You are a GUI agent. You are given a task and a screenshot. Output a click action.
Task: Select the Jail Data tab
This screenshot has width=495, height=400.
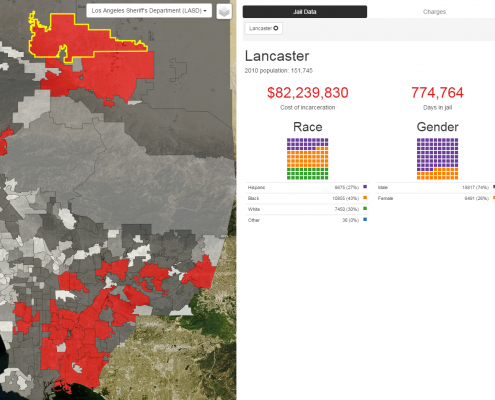(x=305, y=12)
